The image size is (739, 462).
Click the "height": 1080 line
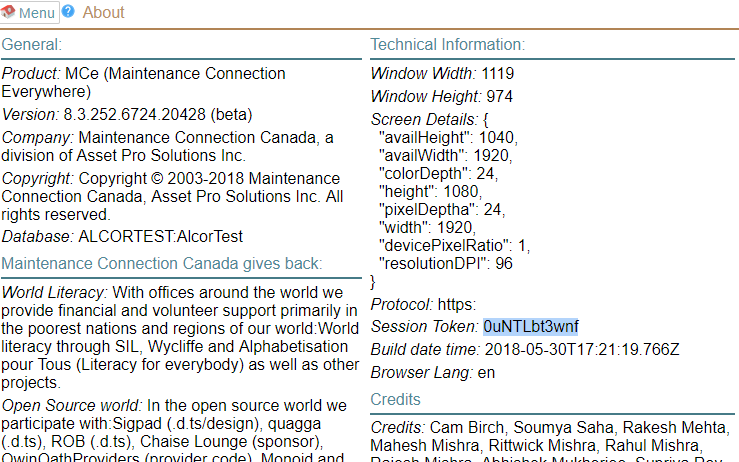point(430,191)
